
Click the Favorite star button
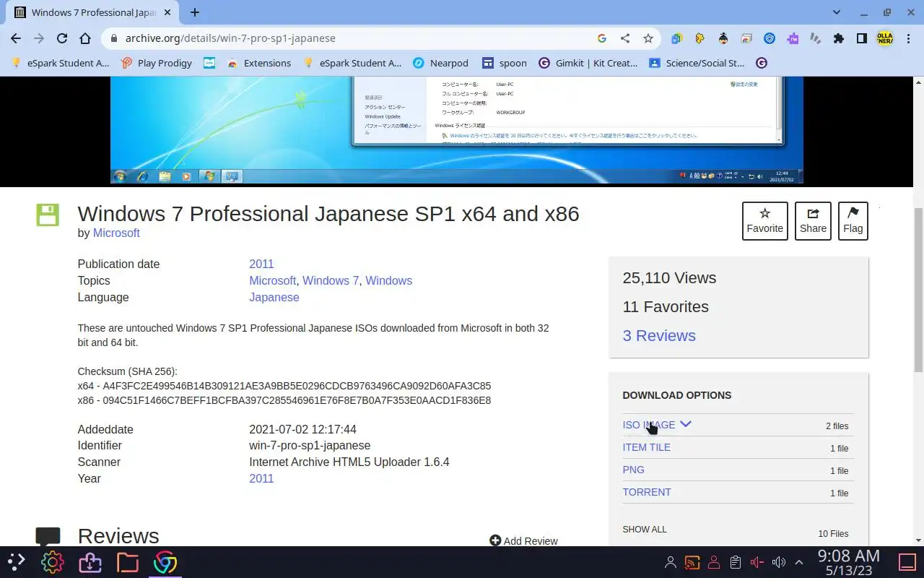(x=764, y=220)
